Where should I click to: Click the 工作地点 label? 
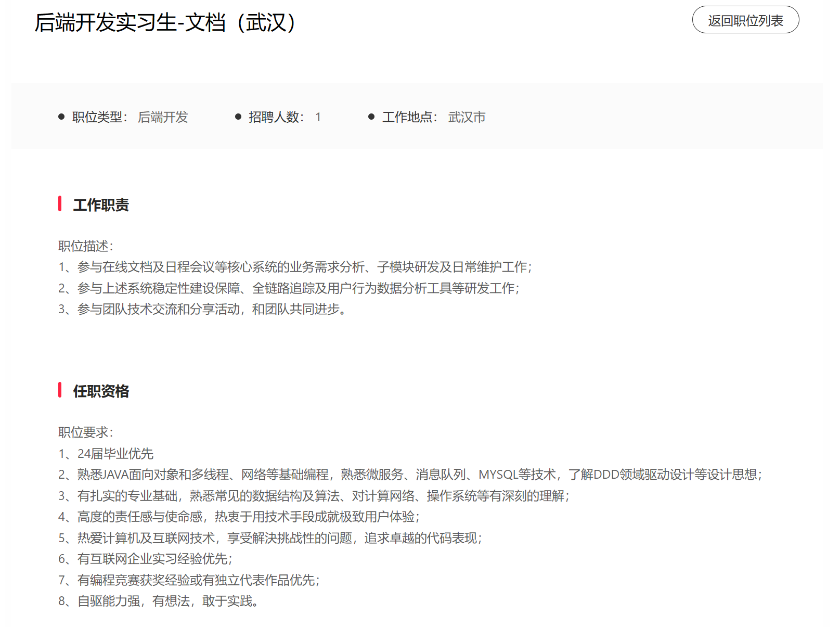coord(410,117)
